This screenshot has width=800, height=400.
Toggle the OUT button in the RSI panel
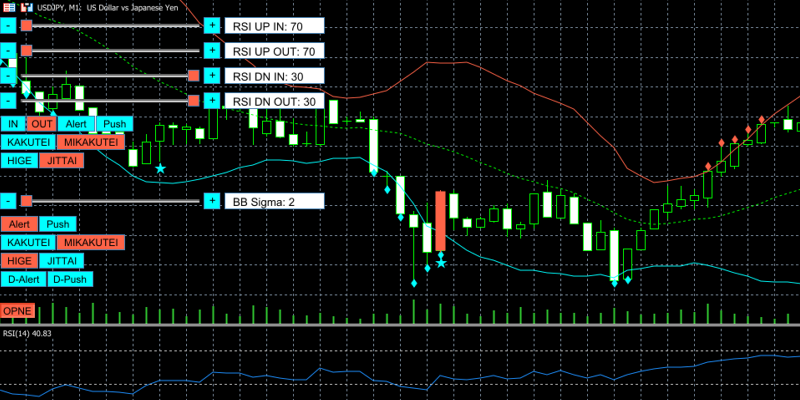[41, 124]
